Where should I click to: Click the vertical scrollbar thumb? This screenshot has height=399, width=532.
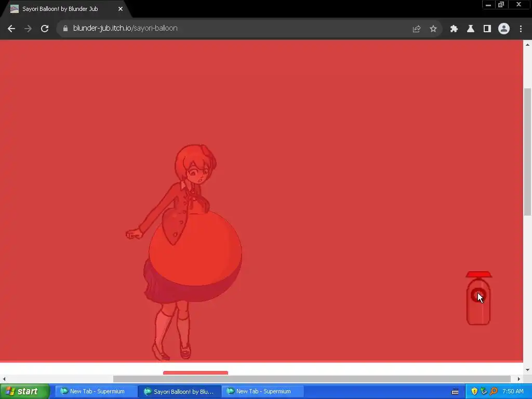click(x=527, y=152)
